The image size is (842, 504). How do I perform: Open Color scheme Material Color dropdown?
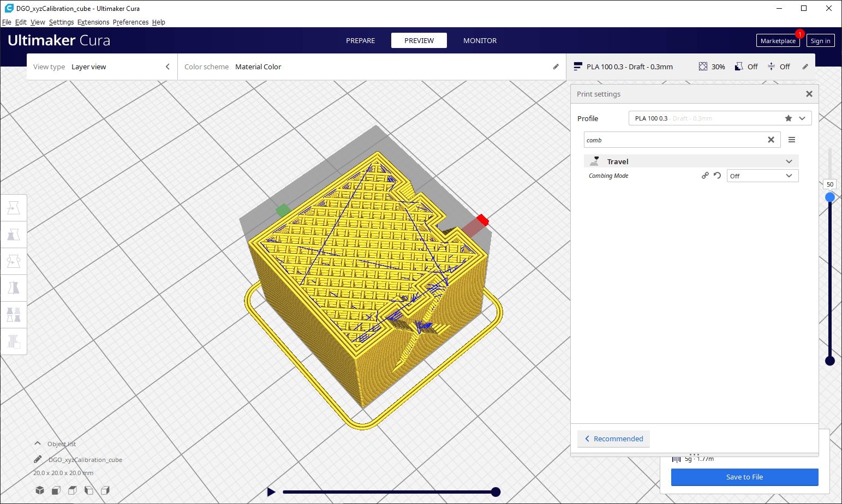372,67
